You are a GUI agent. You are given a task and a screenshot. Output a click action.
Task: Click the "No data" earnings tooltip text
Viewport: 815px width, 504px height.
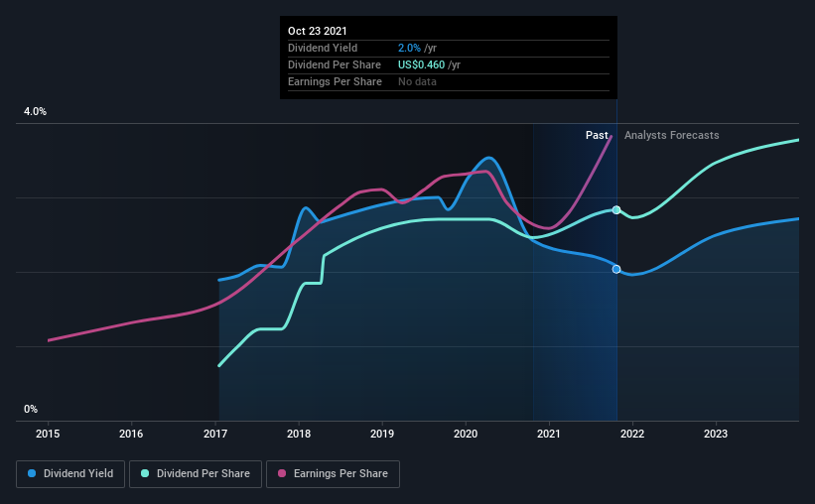pyautogui.click(x=417, y=81)
